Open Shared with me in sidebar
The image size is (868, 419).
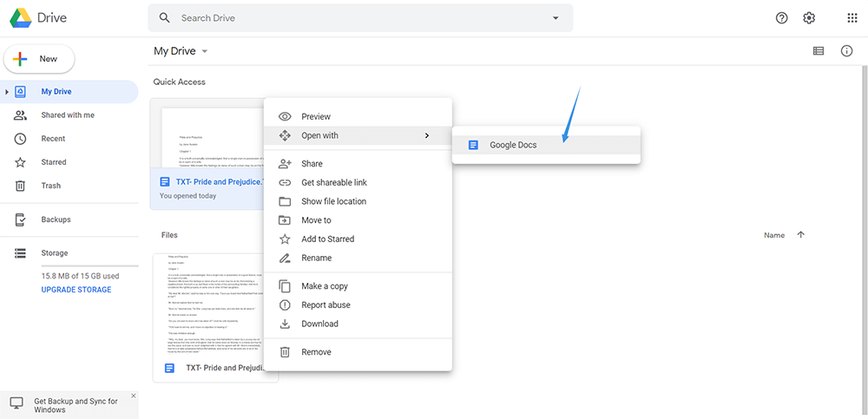(68, 115)
